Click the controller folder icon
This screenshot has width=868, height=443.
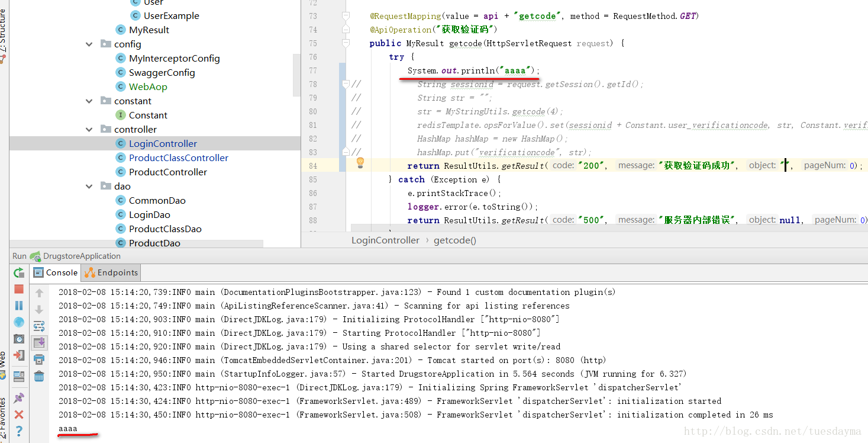click(106, 129)
